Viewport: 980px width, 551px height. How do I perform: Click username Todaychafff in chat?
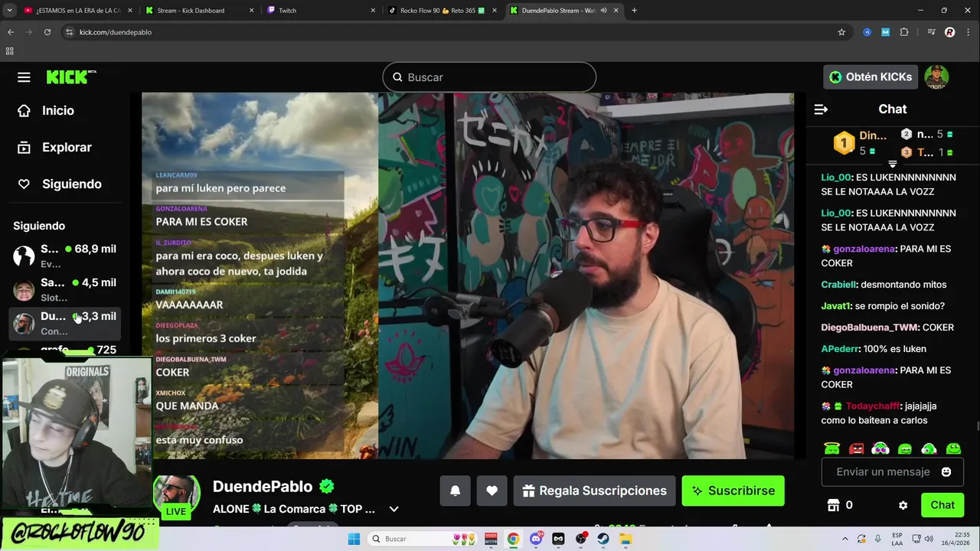pos(872,406)
